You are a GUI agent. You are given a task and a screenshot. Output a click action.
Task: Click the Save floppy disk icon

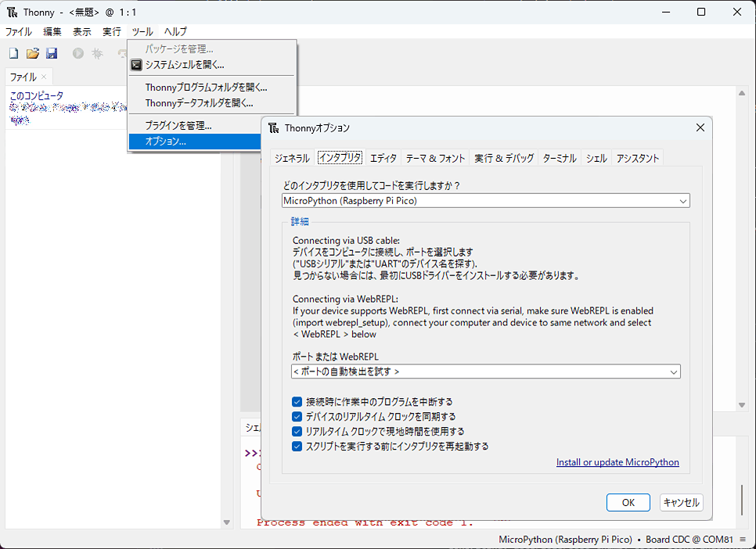pyautogui.click(x=52, y=53)
